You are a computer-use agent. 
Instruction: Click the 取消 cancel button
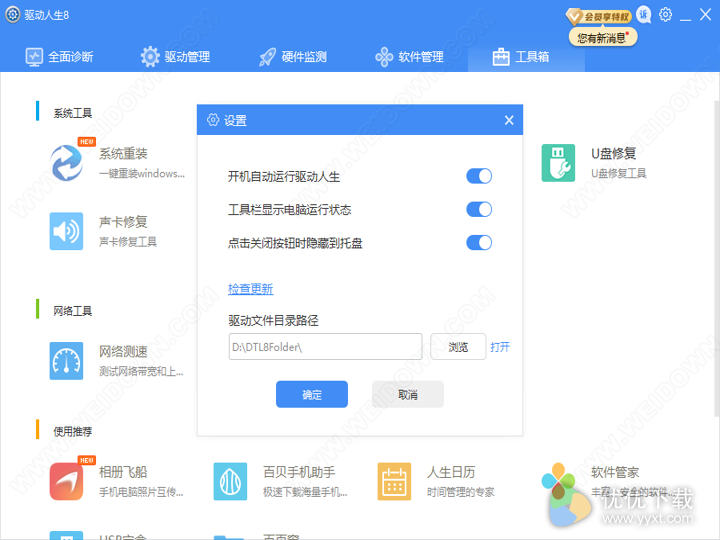(x=408, y=394)
